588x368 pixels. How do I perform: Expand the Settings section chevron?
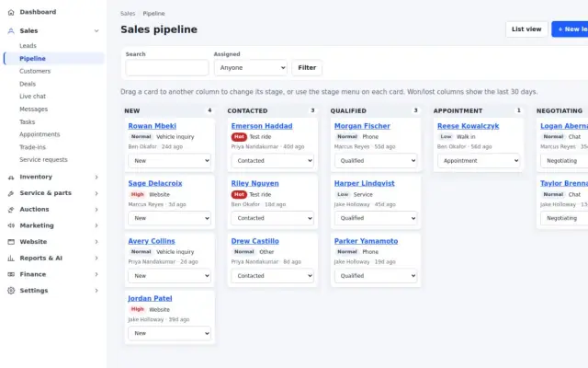point(96,291)
